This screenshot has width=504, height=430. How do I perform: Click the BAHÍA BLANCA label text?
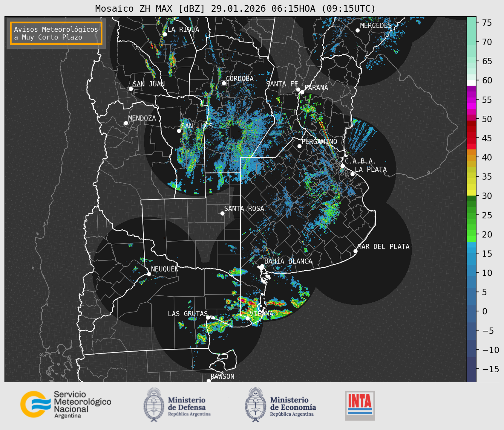tap(288, 261)
